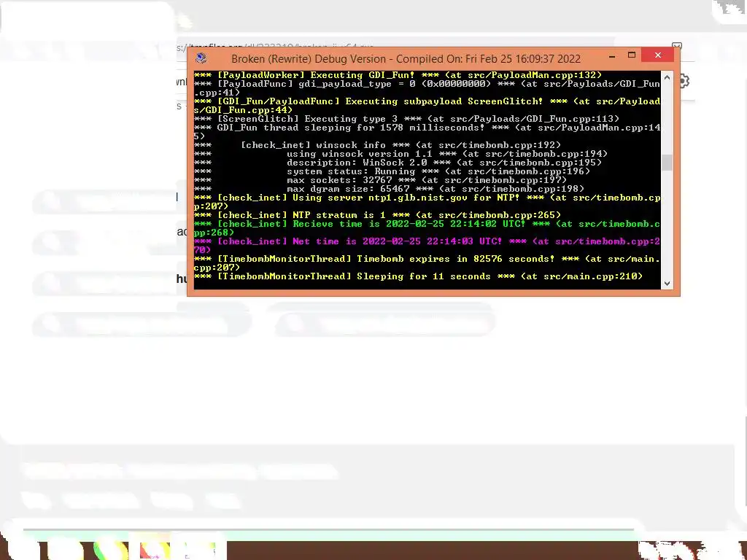Close the Broken (Rewrite) debug console
The height and width of the screenshot is (560, 747).
click(658, 55)
